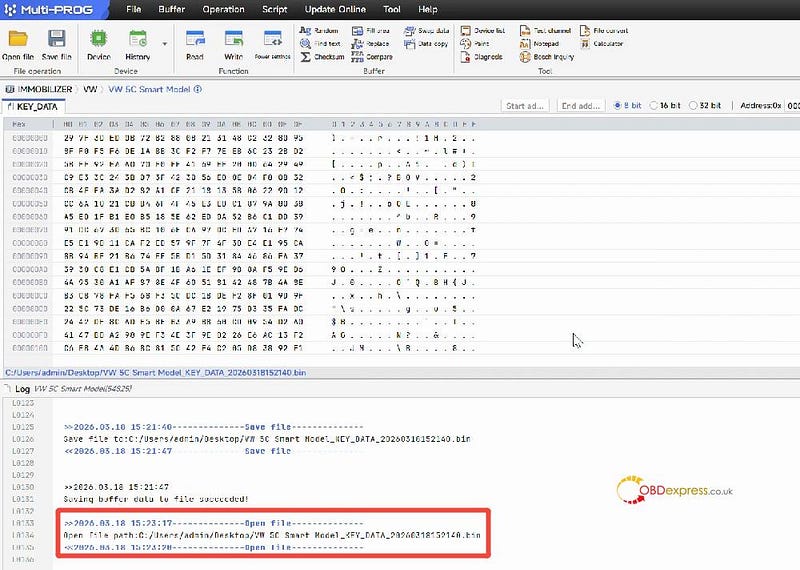Viewport: 800px width, 570px height.
Task: Select the 16 bit radio button
Action: click(x=654, y=106)
